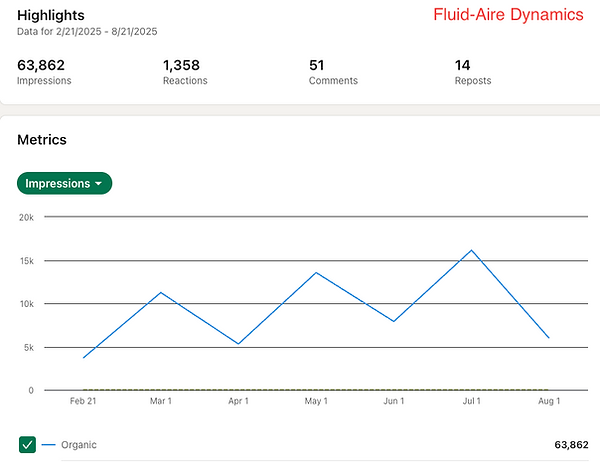Click the Jul 1 peak on chart line
The image size is (600, 462).
coord(471,250)
